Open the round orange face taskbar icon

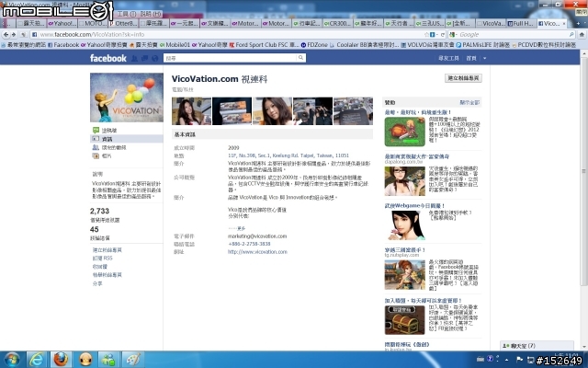coord(85,360)
